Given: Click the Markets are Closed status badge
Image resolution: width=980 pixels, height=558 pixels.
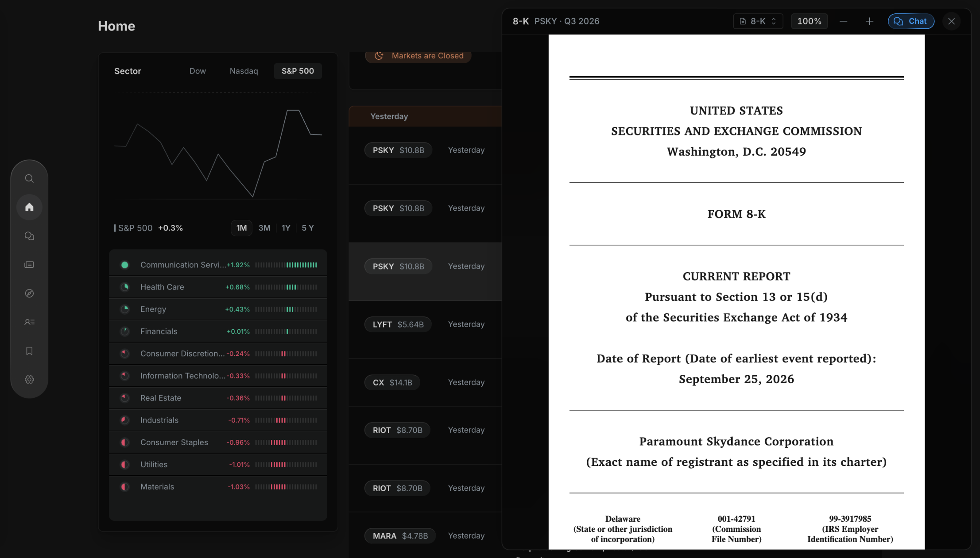Looking at the screenshot, I should (418, 56).
